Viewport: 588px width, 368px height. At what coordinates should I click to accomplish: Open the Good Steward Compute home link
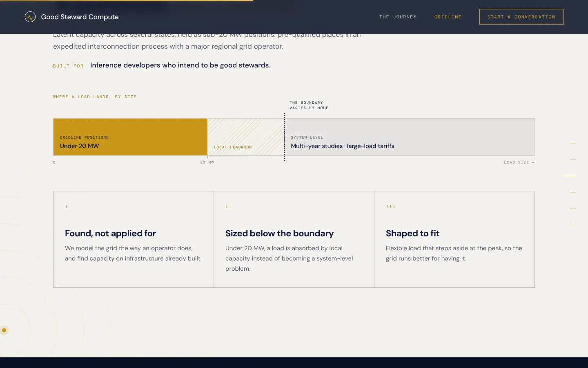(x=71, y=17)
